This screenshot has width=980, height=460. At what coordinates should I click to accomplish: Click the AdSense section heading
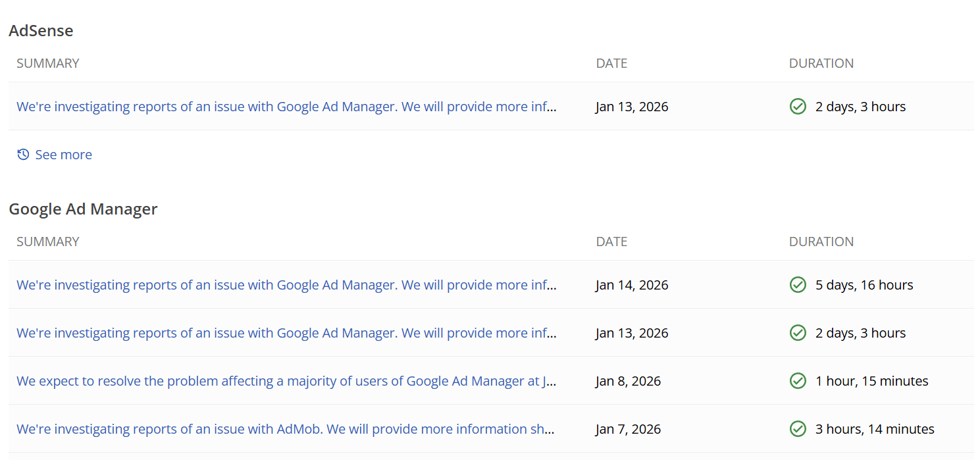(x=41, y=30)
